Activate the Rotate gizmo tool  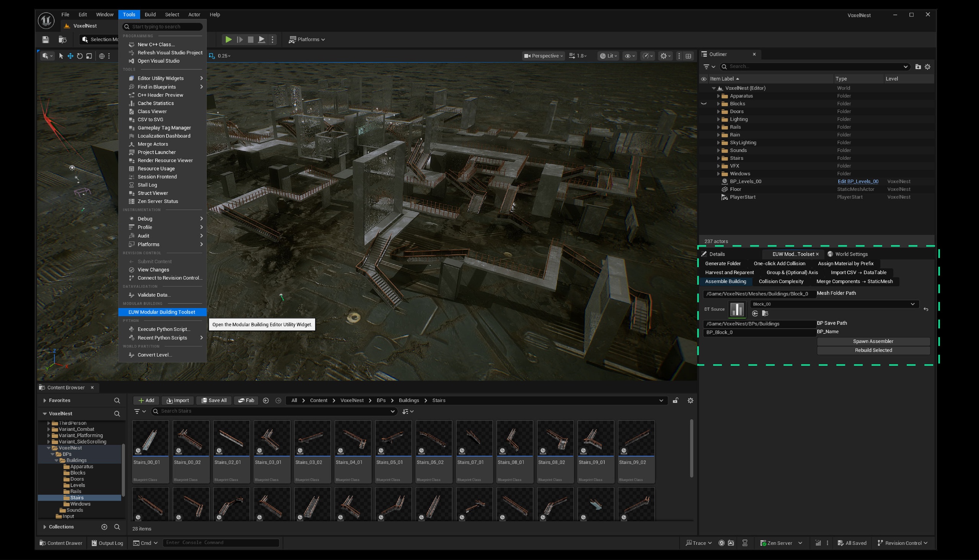(80, 56)
